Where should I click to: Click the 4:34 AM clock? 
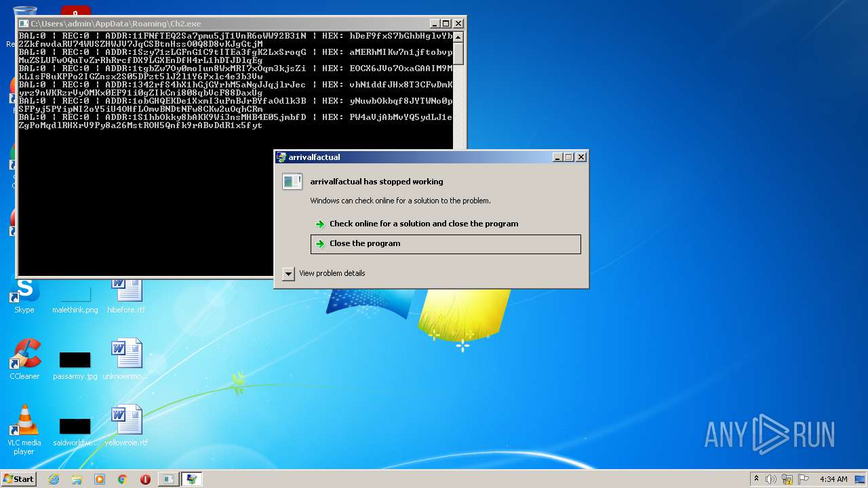[x=833, y=479]
